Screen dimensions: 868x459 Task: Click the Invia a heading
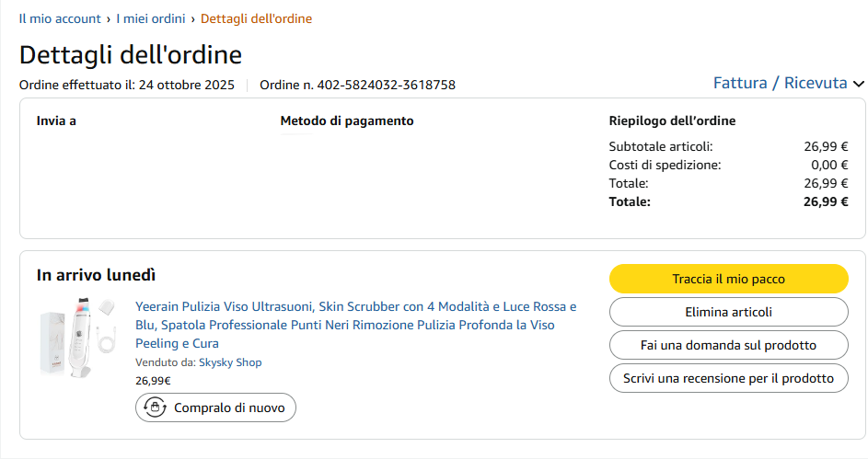pos(56,120)
